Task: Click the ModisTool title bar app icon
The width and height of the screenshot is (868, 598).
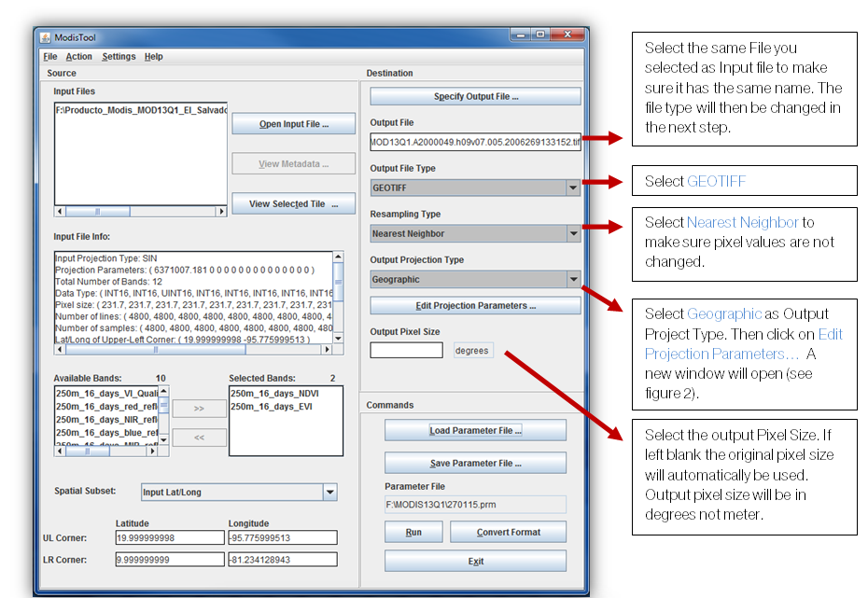Action: (x=46, y=37)
